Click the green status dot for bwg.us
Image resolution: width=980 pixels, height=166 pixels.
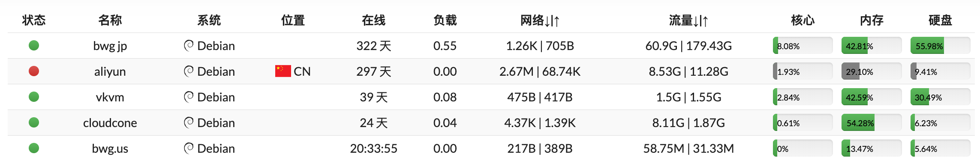coord(34,148)
